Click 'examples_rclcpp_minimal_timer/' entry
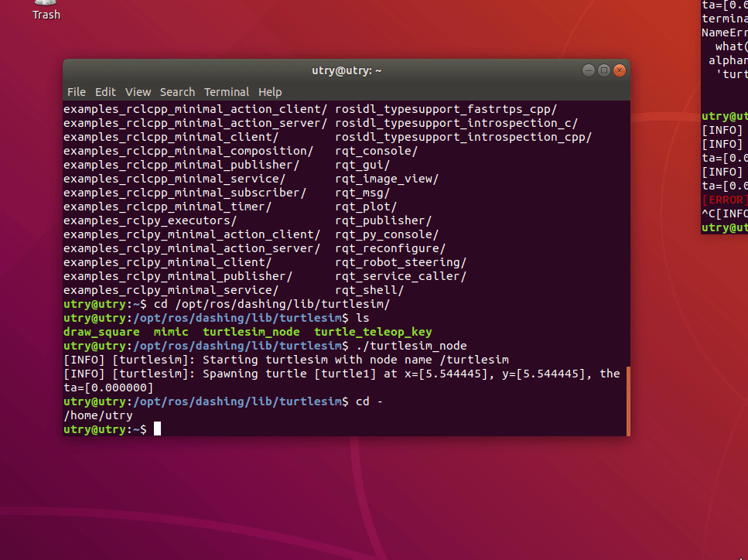 point(167,207)
